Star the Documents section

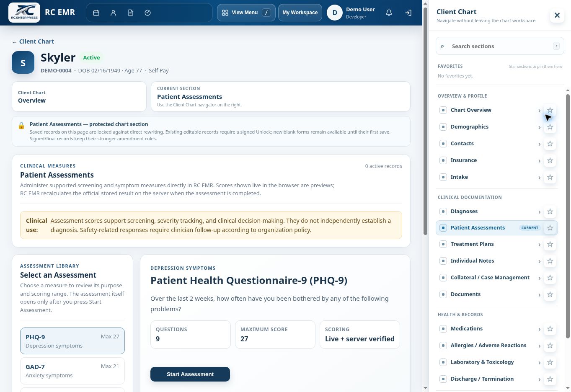pos(550,294)
